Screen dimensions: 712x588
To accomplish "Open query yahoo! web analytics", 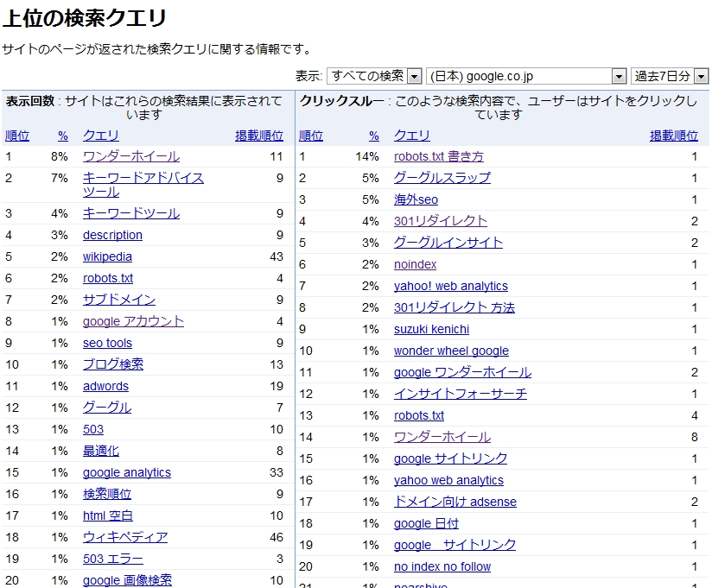I will pos(451,286).
